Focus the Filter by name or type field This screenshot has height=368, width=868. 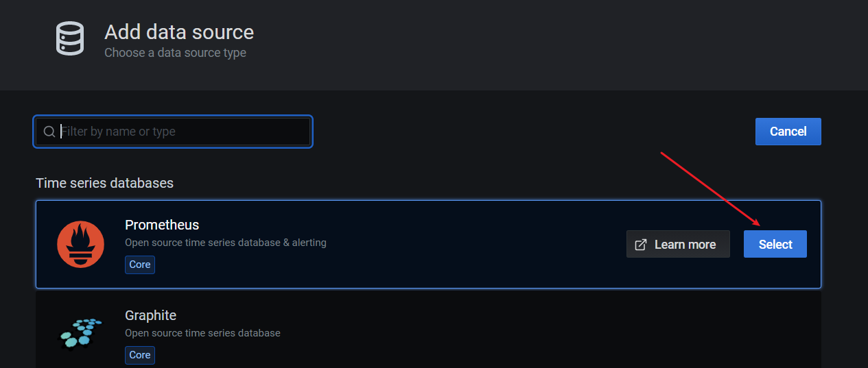(x=174, y=132)
